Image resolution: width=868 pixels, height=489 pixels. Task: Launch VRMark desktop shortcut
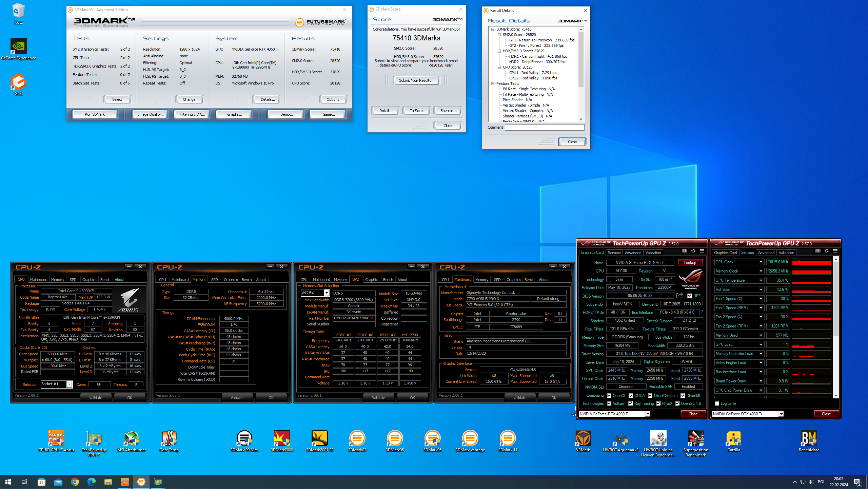(583, 441)
